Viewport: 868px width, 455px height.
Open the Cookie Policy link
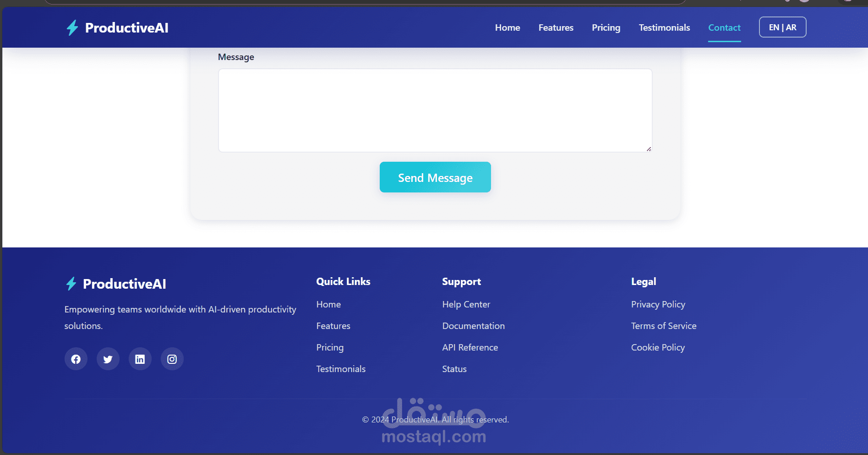658,347
